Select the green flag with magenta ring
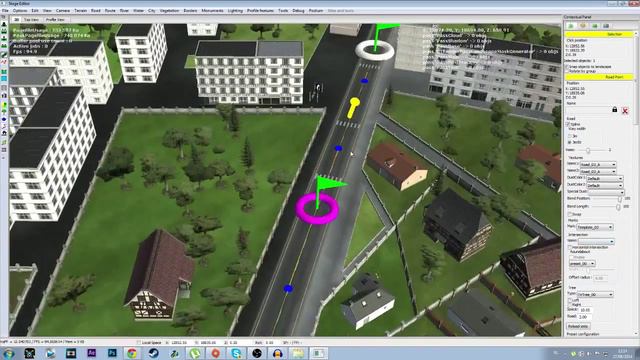Viewport: 640px width, 360px height. point(319,201)
